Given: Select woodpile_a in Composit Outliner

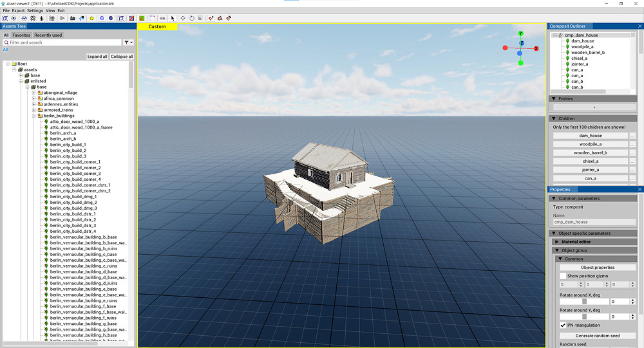Looking at the screenshot, I should [x=582, y=47].
